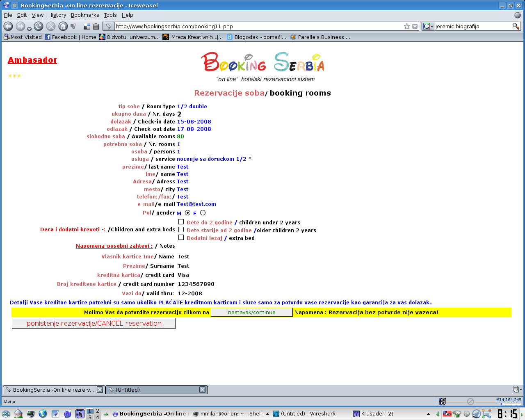This screenshot has width=525, height=420.
Task: Select the M gender radio button
Action: [188, 213]
